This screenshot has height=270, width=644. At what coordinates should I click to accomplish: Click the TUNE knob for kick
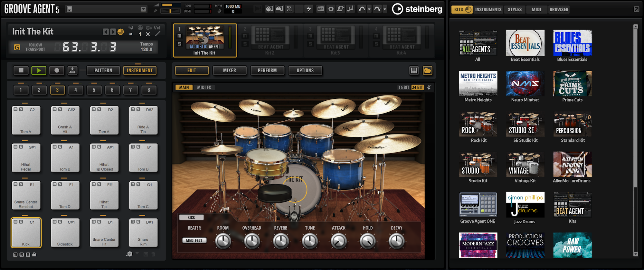[x=310, y=241]
